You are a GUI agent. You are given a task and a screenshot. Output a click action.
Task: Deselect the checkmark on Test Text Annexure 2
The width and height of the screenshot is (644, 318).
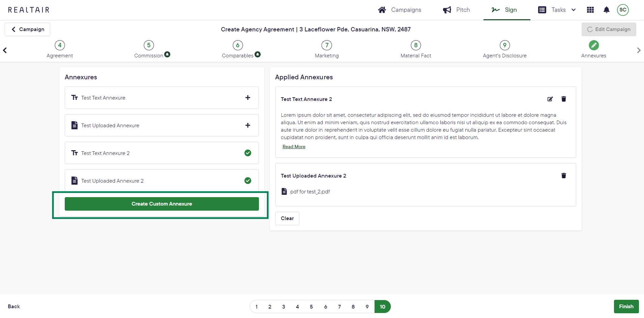point(248,153)
